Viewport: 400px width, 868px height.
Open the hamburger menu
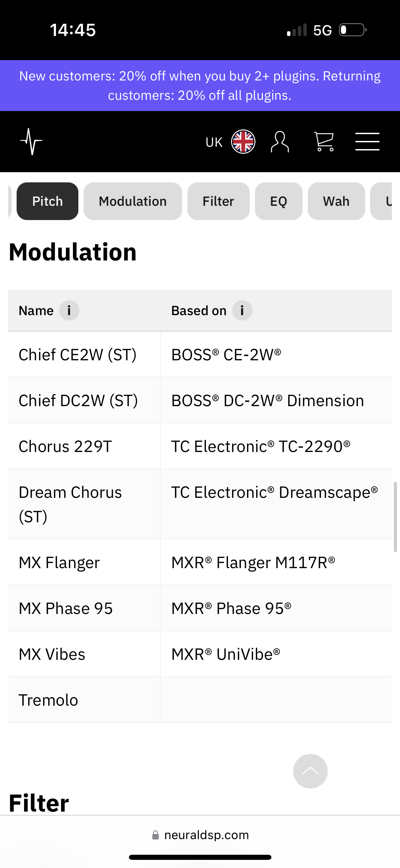click(367, 142)
